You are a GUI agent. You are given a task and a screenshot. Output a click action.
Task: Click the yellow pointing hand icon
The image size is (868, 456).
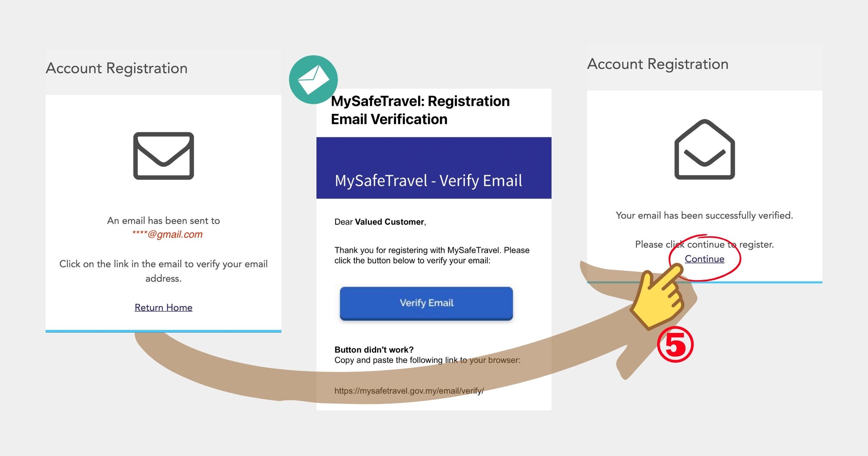[x=658, y=297]
